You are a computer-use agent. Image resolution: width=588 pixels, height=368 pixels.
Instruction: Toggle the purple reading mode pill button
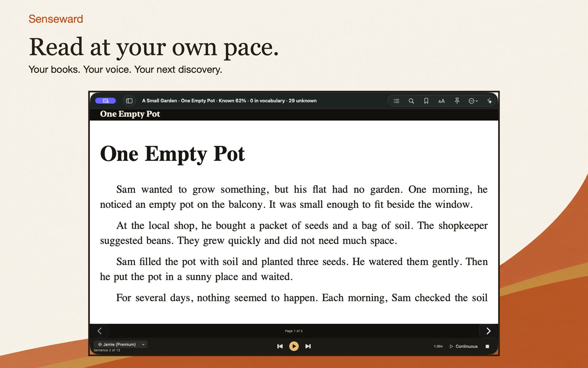pyautogui.click(x=105, y=101)
